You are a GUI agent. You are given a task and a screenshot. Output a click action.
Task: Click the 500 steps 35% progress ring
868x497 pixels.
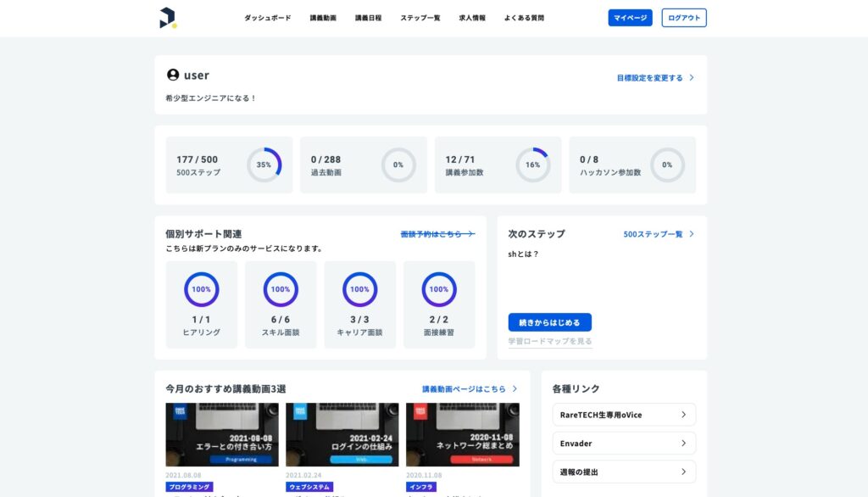(x=264, y=165)
